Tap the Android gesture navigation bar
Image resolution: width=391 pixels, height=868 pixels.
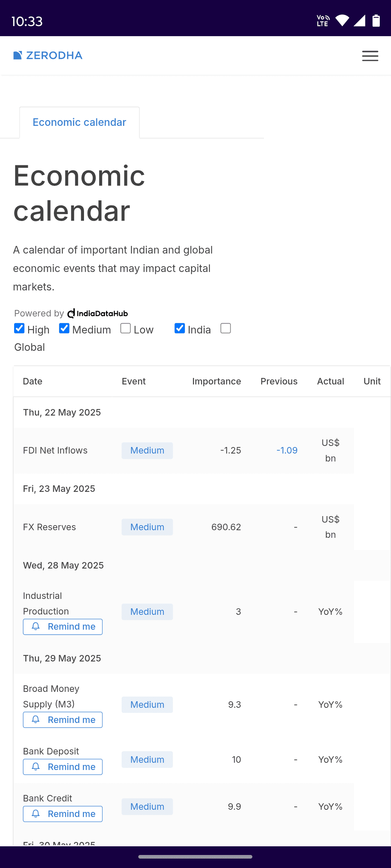[x=195, y=857]
